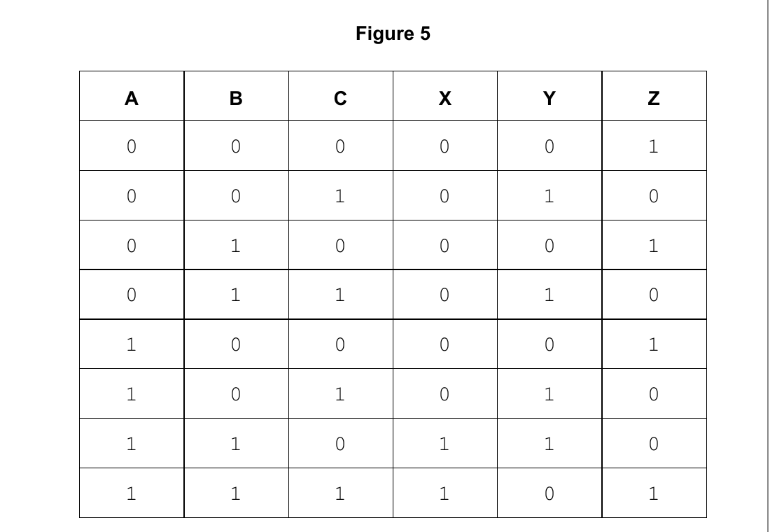
Task: Select column header A
Action: click(x=132, y=97)
